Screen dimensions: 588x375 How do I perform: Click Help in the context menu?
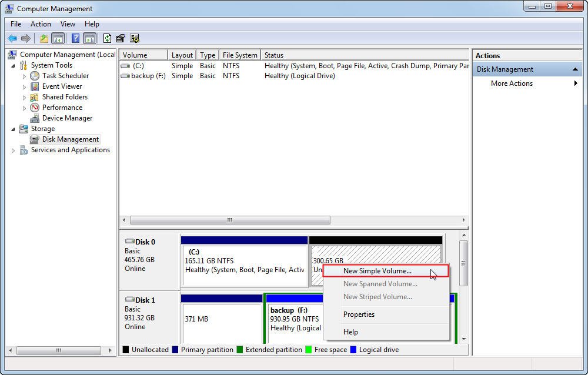tap(386, 332)
